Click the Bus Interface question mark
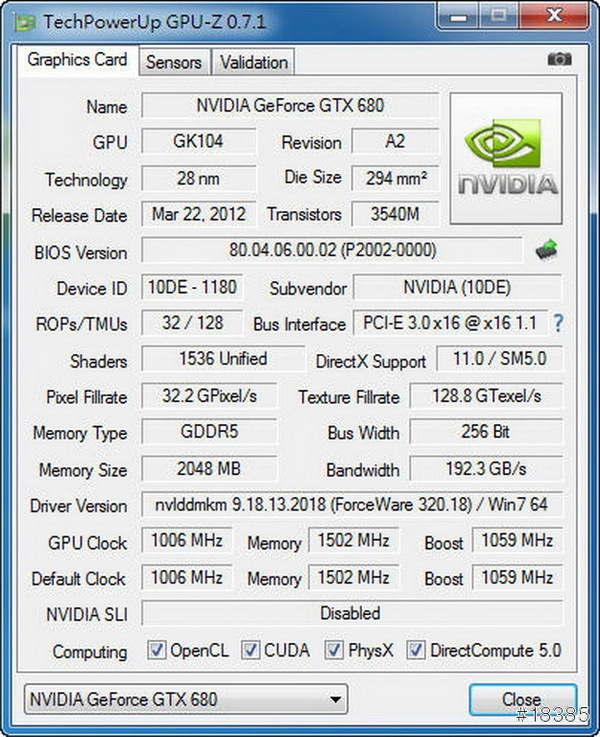600x737 pixels. click(558, 323)
